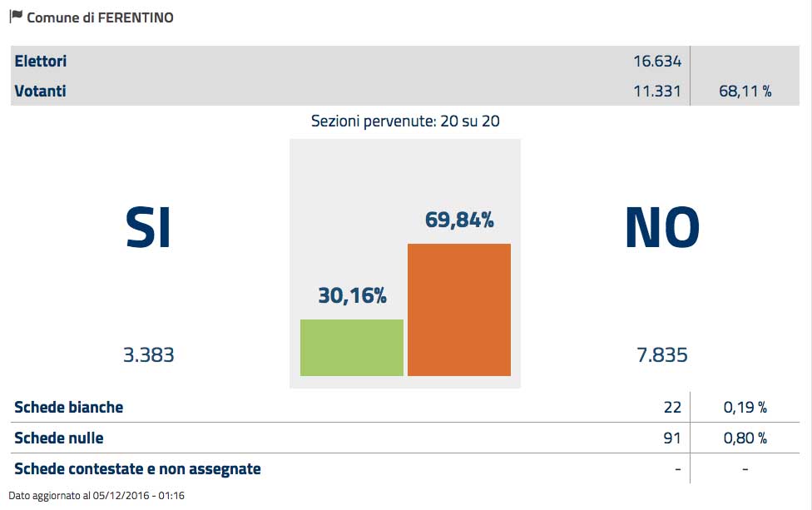The width and height of the screenshot is (812, 510).
Task: Click the 69,84% percentage label
Action: 459,220
